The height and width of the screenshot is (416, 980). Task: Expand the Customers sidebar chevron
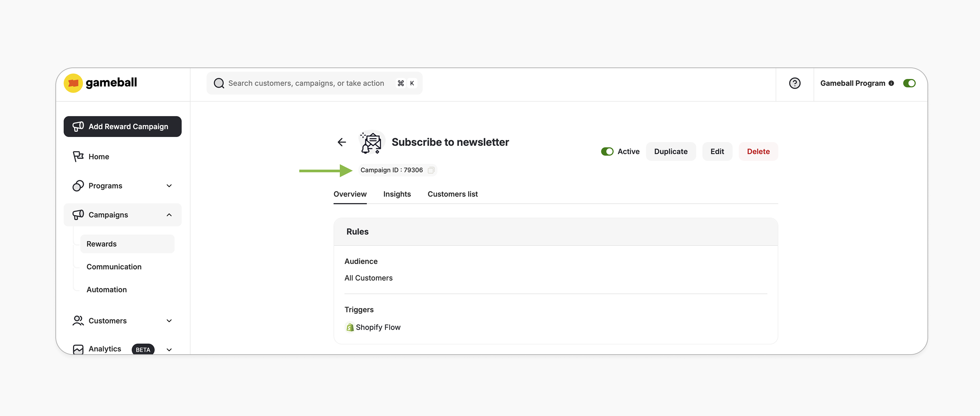coord(169,321)
